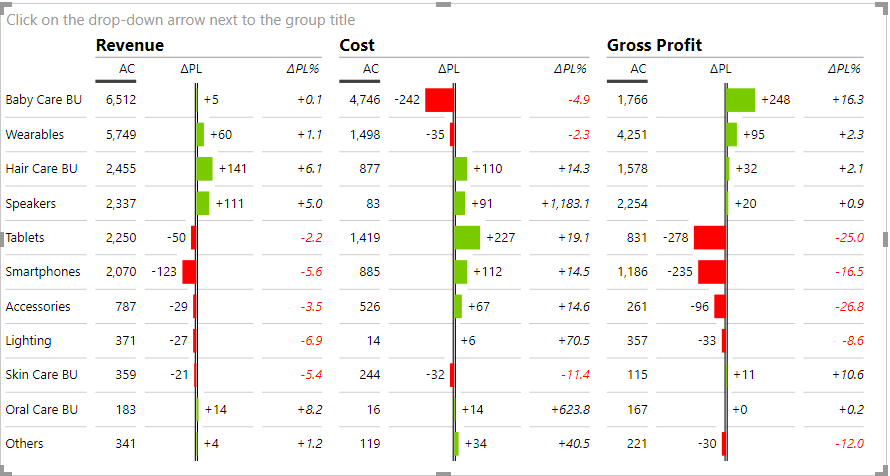Select the Hair Care BU row label

pyautogui.click(x=41, y=169)
